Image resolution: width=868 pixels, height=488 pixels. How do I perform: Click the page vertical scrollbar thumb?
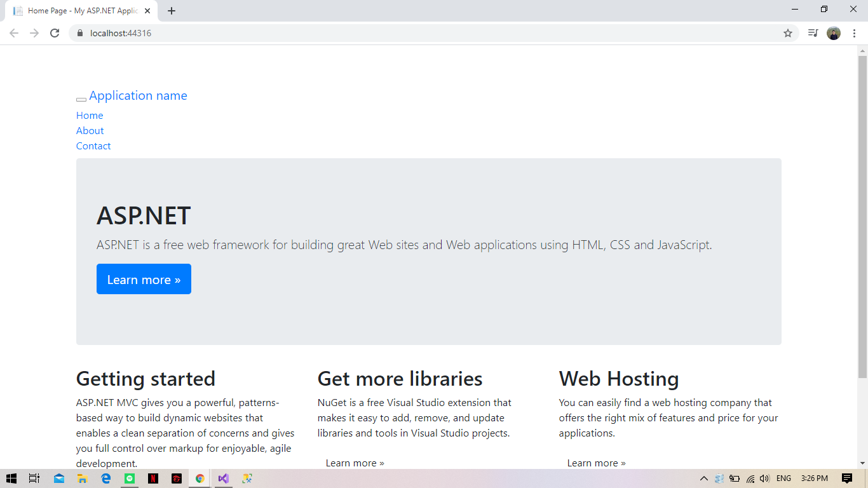point(862,217)
